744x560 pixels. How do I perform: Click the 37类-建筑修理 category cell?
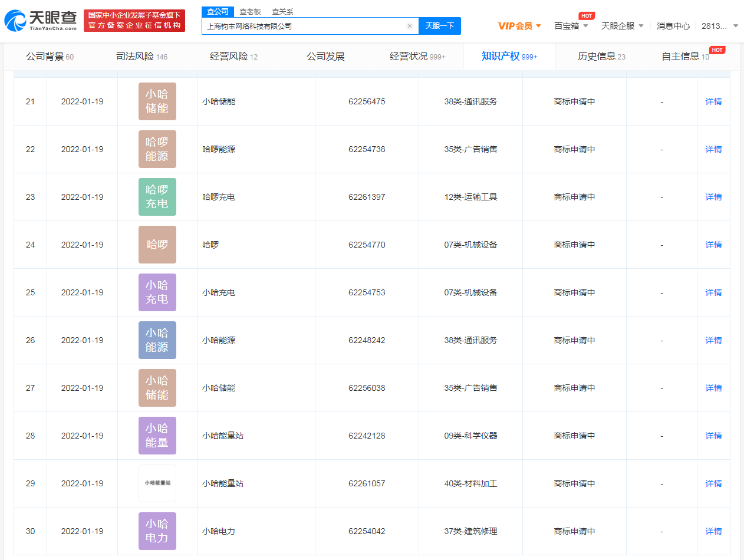[470, 531]
